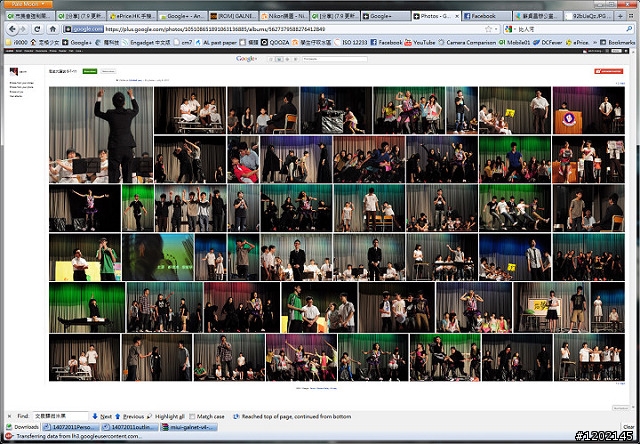Open the browser home page
Image resolution: width=640 pixels, height=444 pixels.
(53, 29)
